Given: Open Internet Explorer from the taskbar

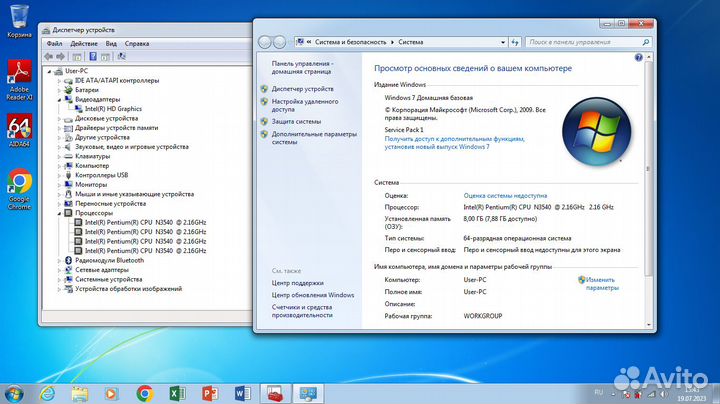Looking at the screenshot, I should click(47, 393).
